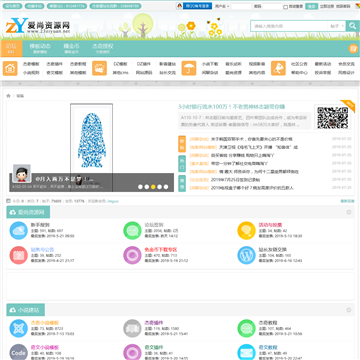Collapse the 爱尚资源网 section with circle toggle
The height and width of the screenshot is (360, 360).
(349, 212)
